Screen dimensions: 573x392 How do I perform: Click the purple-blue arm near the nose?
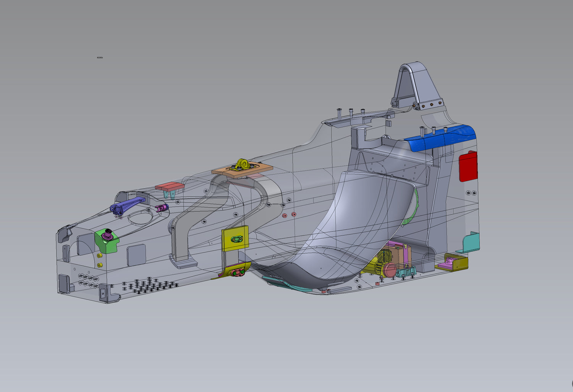pos(126,205)
